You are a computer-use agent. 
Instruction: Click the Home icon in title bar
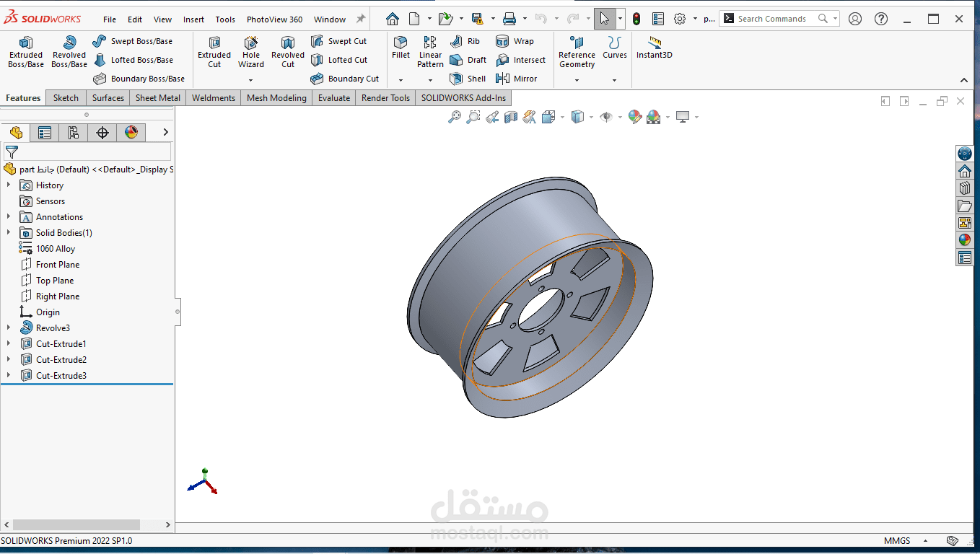[x=393, y=19]
